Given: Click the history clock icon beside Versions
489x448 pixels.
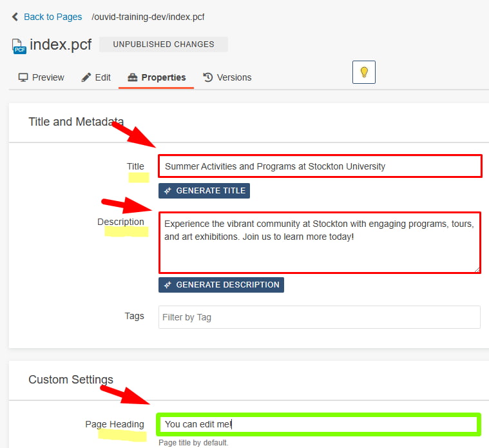Looking at the screenshot, I should pos(208,77).
